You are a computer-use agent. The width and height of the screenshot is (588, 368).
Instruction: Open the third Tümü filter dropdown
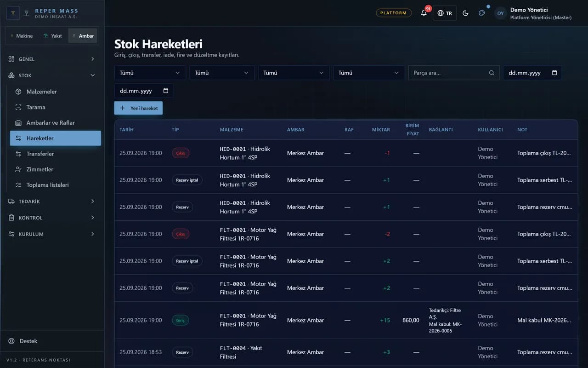click(x=294, y=73)
